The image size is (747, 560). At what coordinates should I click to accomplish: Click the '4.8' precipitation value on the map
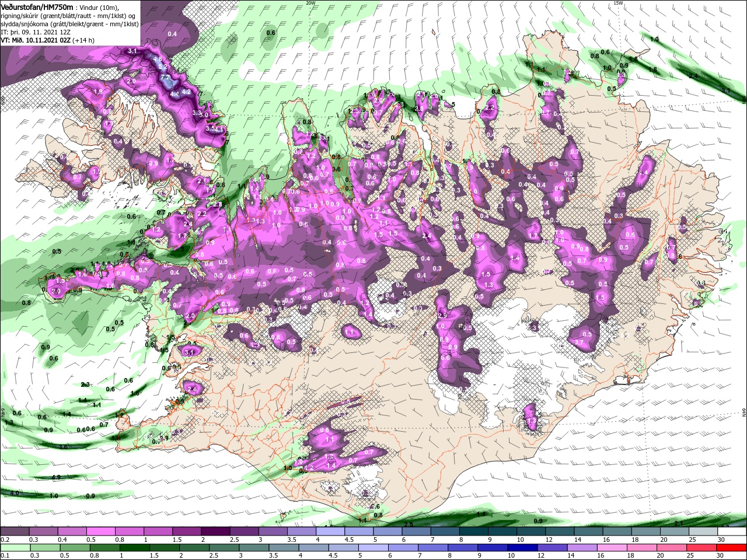pos(158,59)
